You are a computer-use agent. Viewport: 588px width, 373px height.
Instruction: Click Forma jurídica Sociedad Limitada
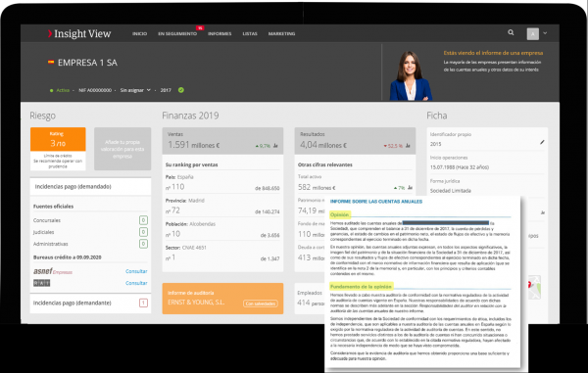tap(451, 191)
